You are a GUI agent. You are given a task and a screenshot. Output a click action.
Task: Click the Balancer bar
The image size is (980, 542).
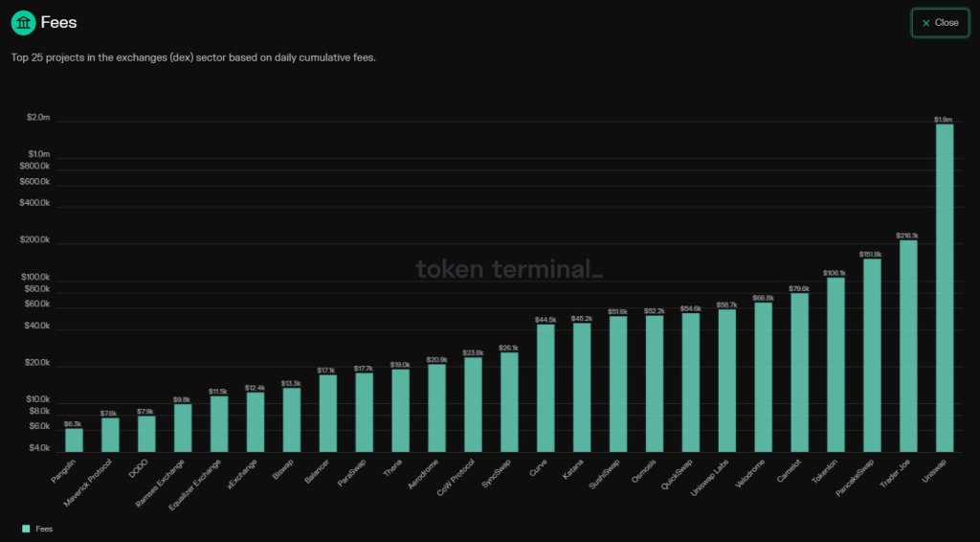click(x=328, y=413)
